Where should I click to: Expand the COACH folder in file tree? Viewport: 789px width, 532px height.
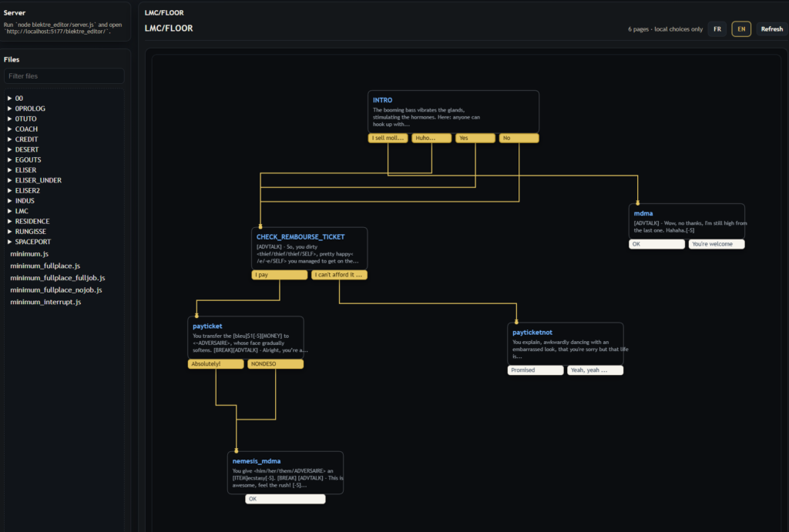(x=26, y=129)
